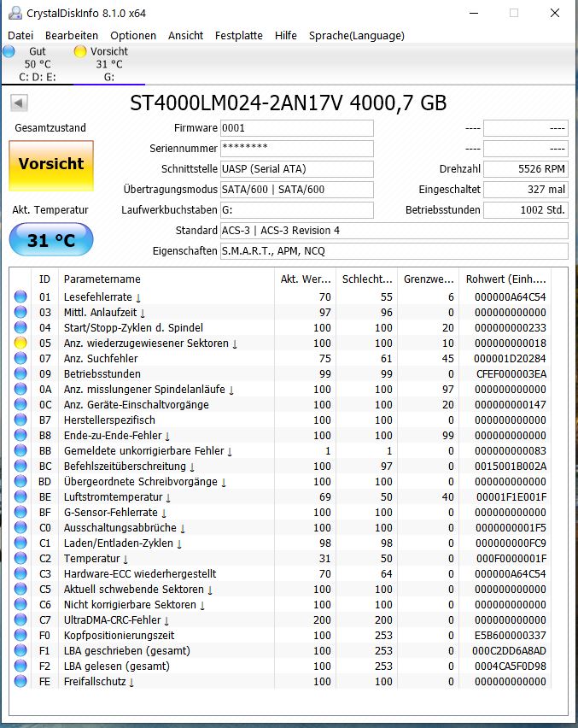The image size is (578, 728).
Task: Click the Seriennummer field
Action: (297, 149)
